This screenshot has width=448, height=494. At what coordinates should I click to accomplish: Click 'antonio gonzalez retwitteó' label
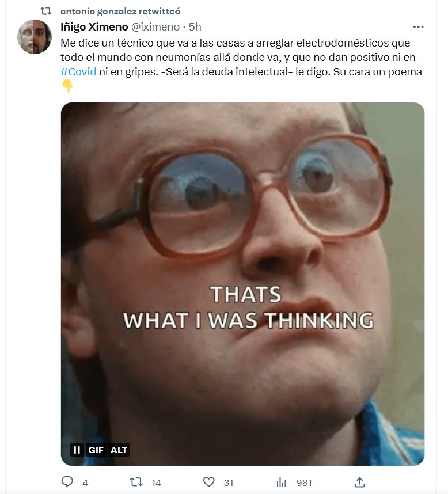coord(120,12)
